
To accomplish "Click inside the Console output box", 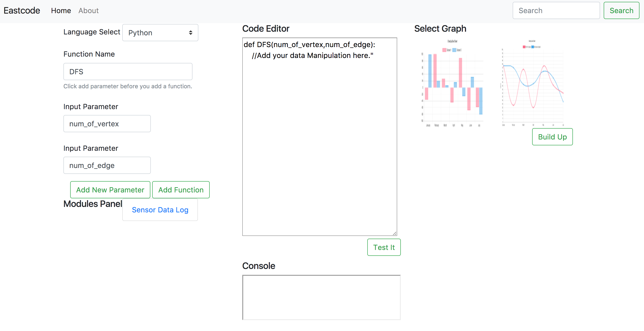I will coord(321,297).
